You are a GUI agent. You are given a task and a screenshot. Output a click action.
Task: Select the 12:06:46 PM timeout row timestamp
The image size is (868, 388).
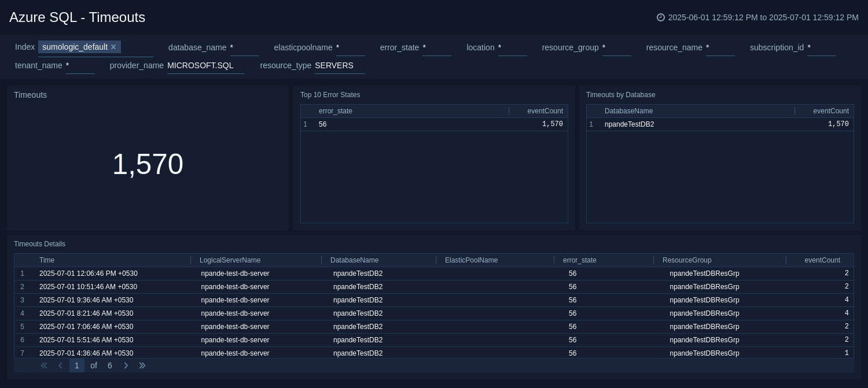coord(89,274)
